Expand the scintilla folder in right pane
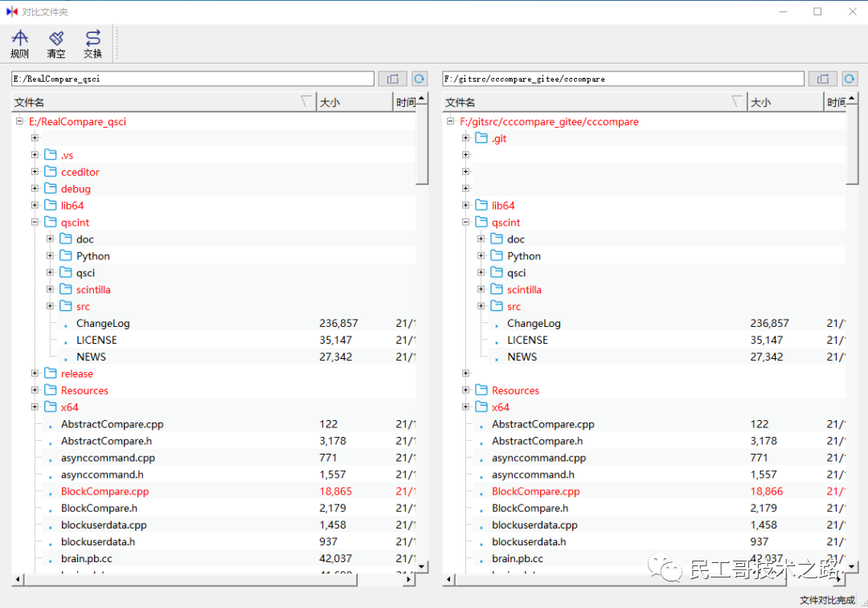The height and width of the screenshot is (608, 868). (481, 289)
